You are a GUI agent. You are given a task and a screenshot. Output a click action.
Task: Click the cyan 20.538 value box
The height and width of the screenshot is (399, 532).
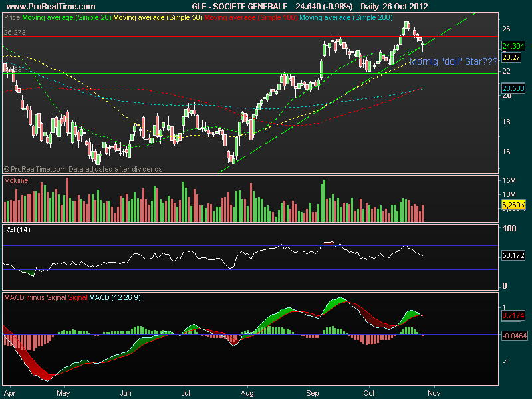coord(513,88)
